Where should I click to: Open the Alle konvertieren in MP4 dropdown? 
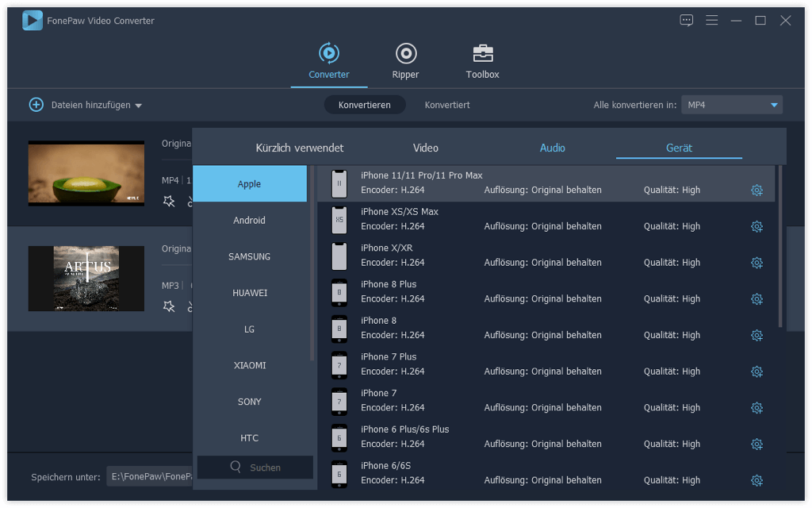(x=732, y=105)
